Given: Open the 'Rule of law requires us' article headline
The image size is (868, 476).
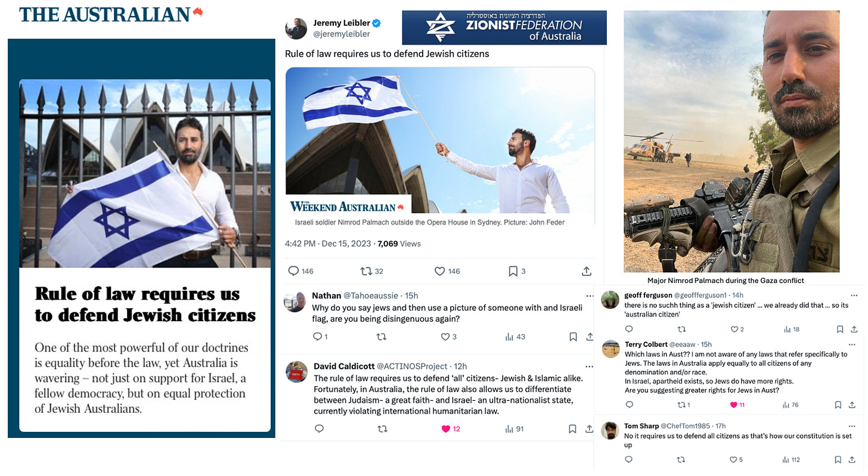Looking at the screenshot, I should click(x=145, y=304).
